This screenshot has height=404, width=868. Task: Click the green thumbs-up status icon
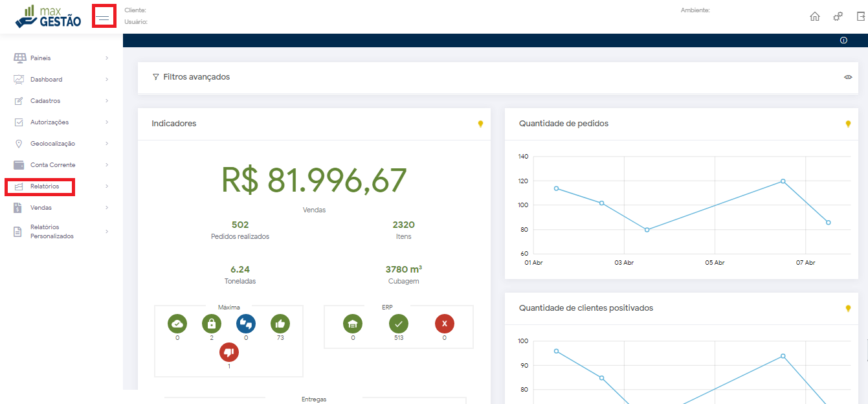point(280,324)
